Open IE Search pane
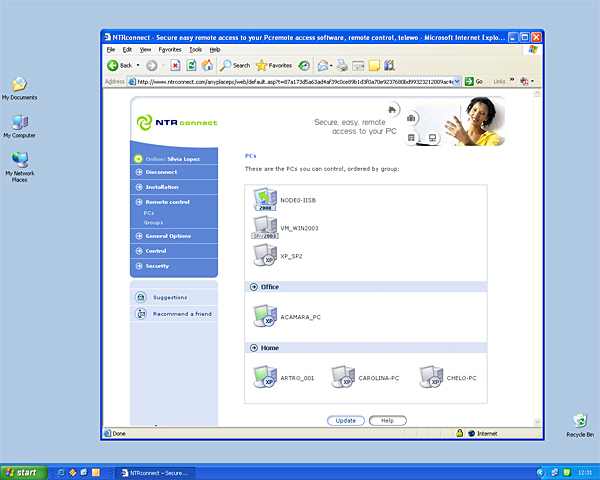600x480 pixels. pos(235,65)
